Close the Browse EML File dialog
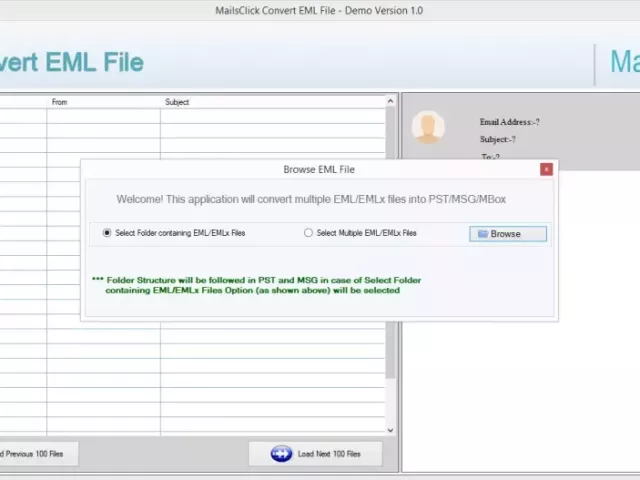Image resolution: width=640 pixels, height=480 pixels. [x=546, y=169]
